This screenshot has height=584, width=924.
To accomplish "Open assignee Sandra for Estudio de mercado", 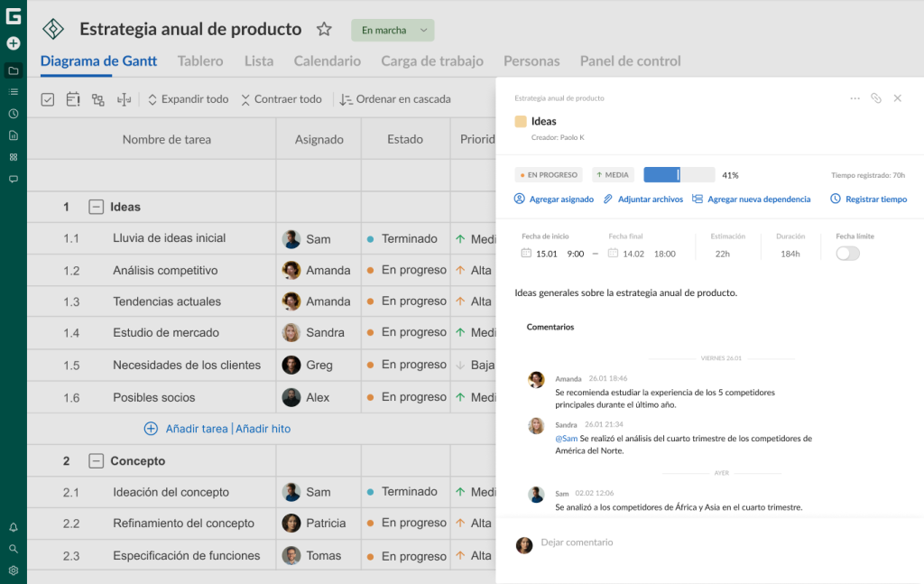I will pyautogui.click(x=313, y=332).
